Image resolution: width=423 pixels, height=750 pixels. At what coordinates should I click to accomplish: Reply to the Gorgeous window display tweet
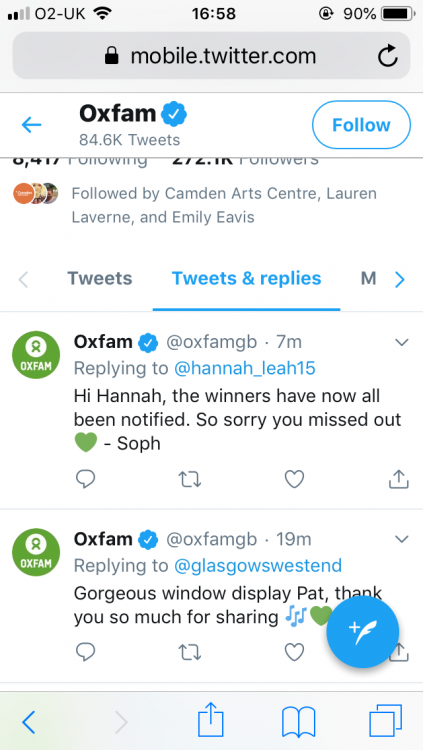point(86,652)
